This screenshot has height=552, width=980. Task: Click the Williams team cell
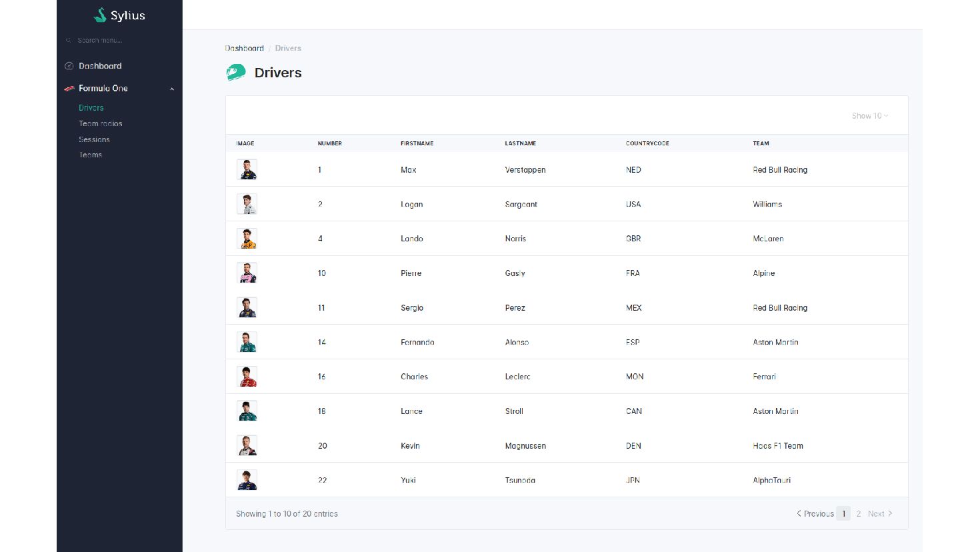pos(767,204)
